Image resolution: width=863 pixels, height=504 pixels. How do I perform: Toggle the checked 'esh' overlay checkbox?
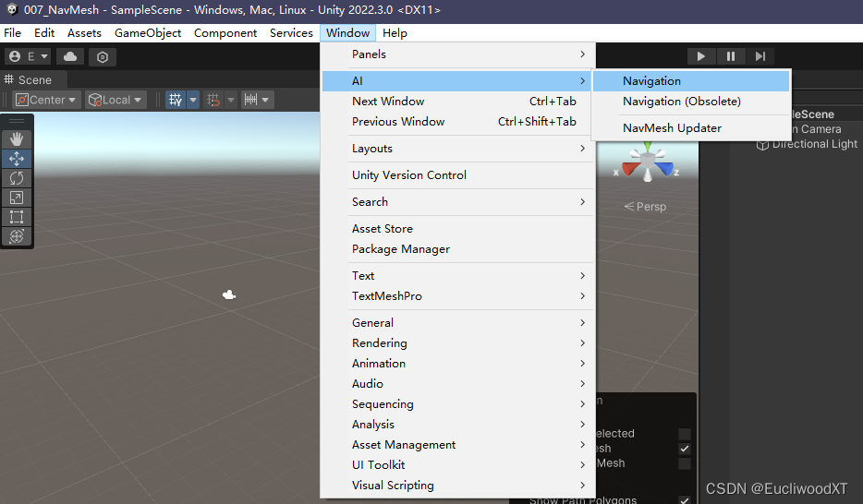pyautogui.click(x=684, y=449)
